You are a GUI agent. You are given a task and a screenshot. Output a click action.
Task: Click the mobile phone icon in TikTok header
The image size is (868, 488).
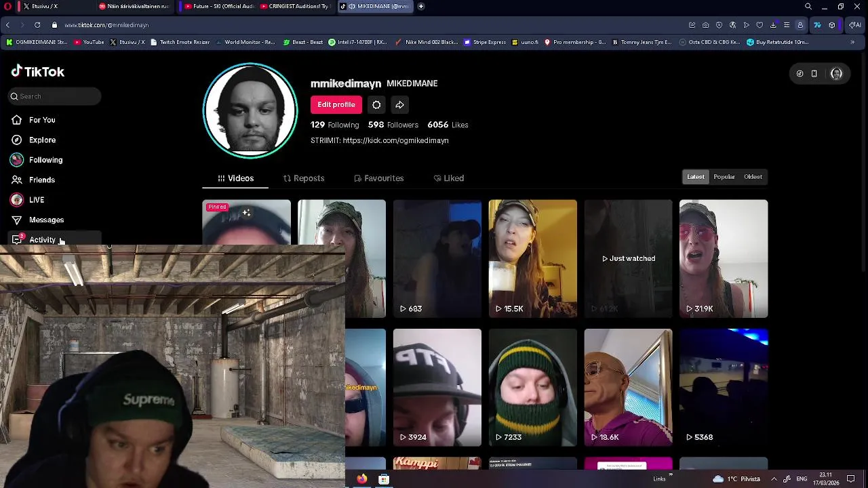point(814,74)
